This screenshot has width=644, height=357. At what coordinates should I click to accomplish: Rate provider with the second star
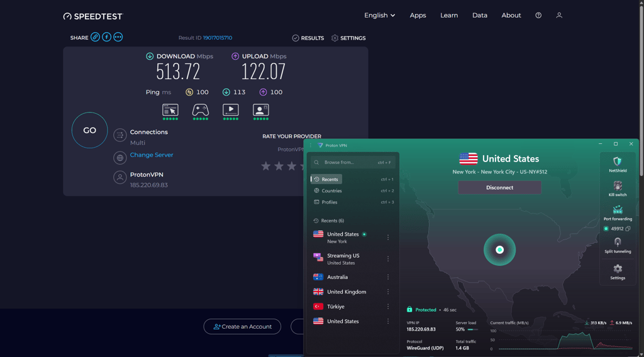(279, 166)
